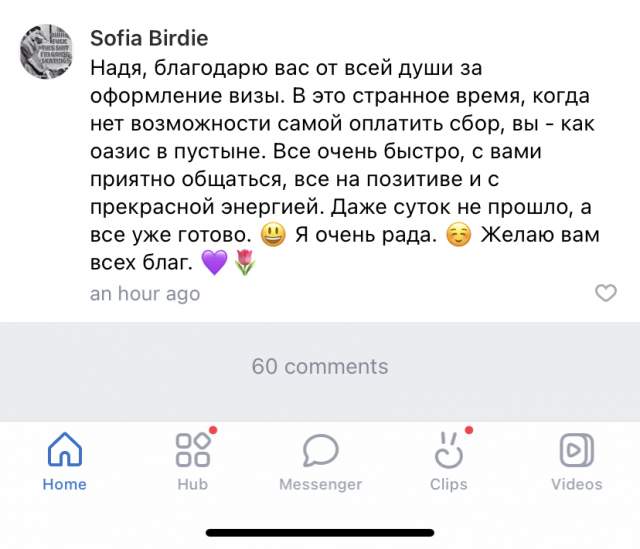Select the Home tab label
The width and height of the screenshot is (640, 549).
[x=64, y=484]
